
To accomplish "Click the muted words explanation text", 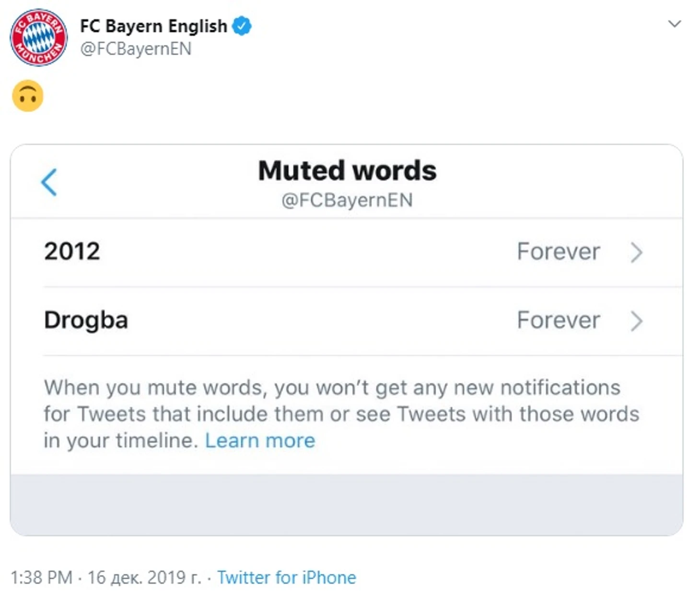I will tap(341, 414).
